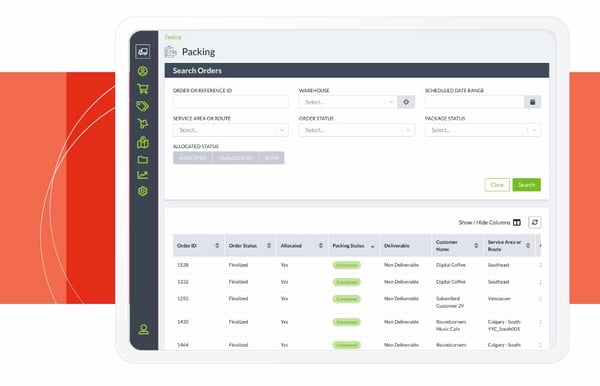The height and width of the screenshot is (386, 600).
Task: Expand the Order Status dropdown
Action: click(357, 130)
